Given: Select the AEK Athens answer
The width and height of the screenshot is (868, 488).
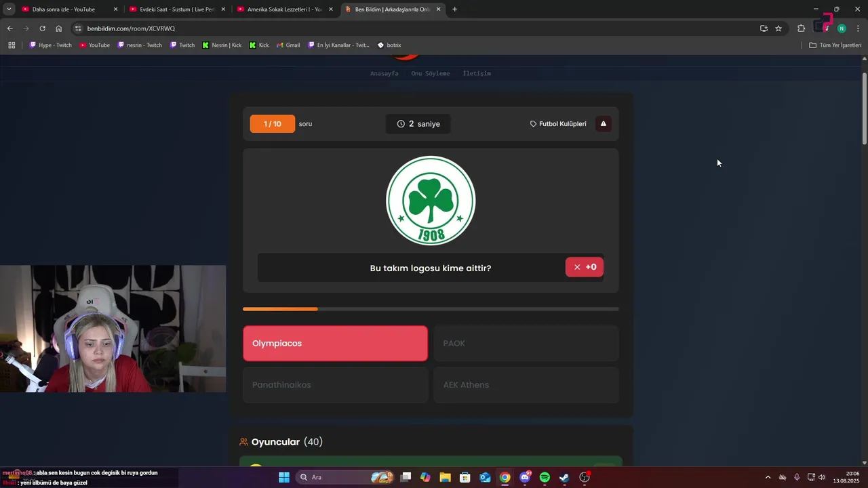Looking at the screenshot, I should point(526,385).
